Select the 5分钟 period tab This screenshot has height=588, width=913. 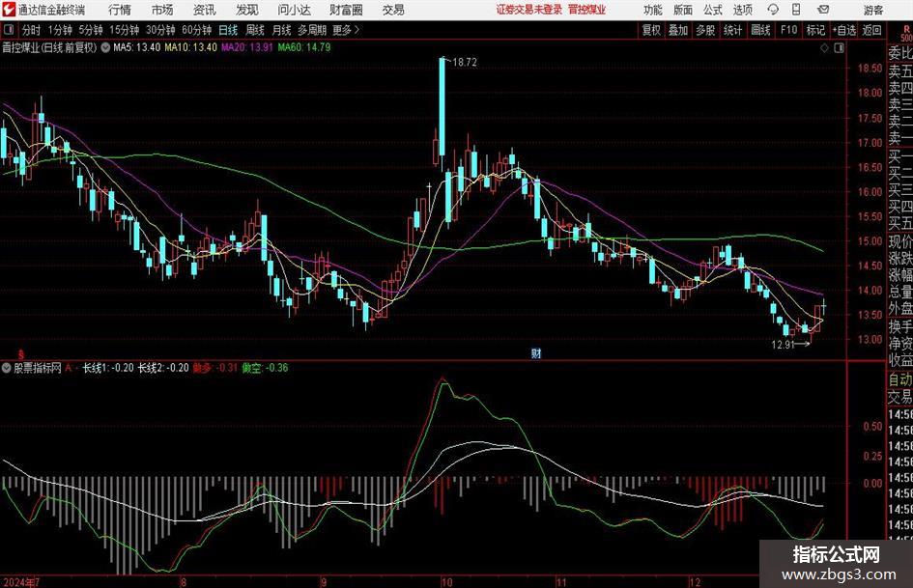click(90, 30)
